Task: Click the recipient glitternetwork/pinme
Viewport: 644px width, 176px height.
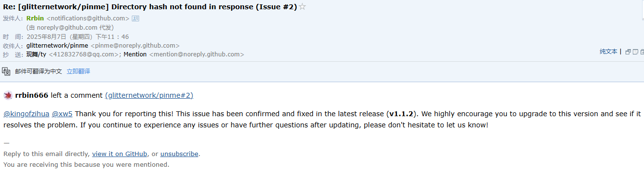Action: pyautogui.click(x=57, y=46)
